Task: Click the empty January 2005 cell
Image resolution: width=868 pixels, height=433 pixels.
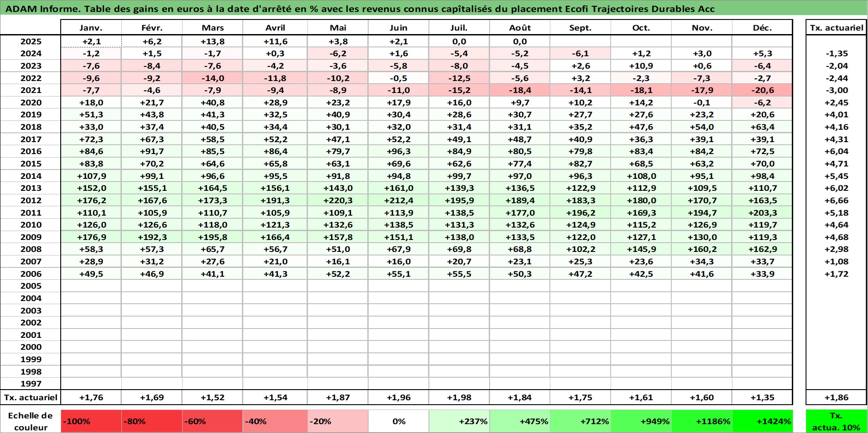Action: point(91,286)
